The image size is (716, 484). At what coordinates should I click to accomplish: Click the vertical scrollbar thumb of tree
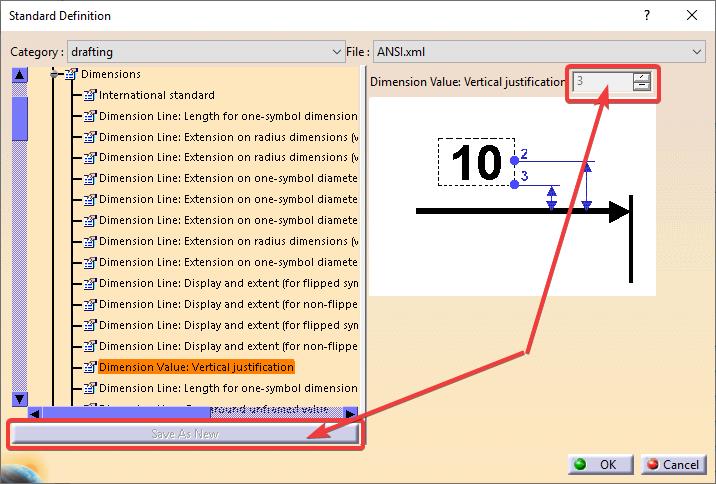[x=20, y=119]
